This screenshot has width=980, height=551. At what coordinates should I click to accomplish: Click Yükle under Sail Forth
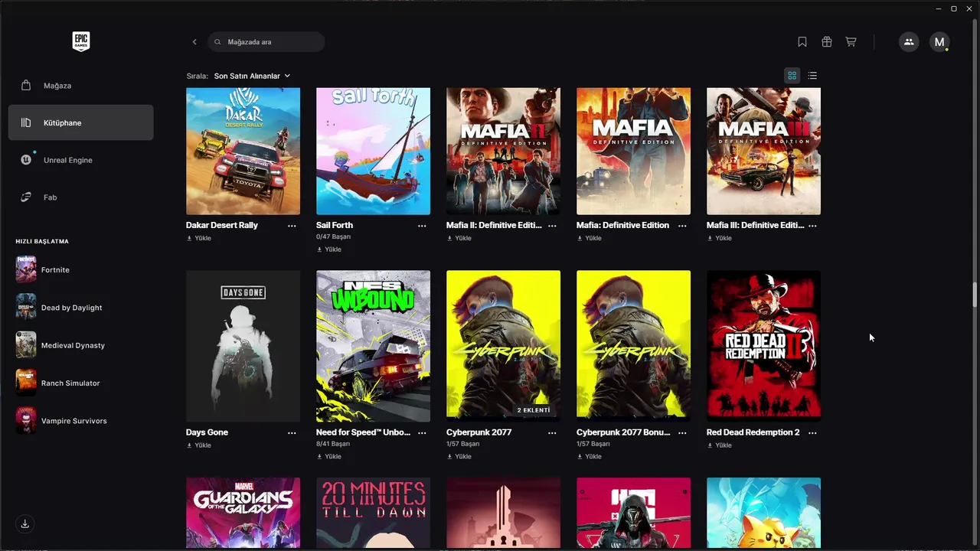328,249
